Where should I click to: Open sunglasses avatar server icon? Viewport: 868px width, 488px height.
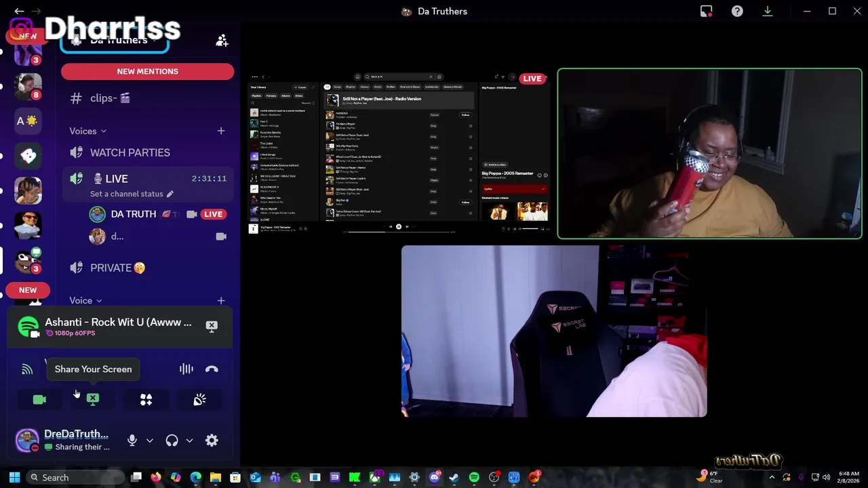(x=28, y=226)
